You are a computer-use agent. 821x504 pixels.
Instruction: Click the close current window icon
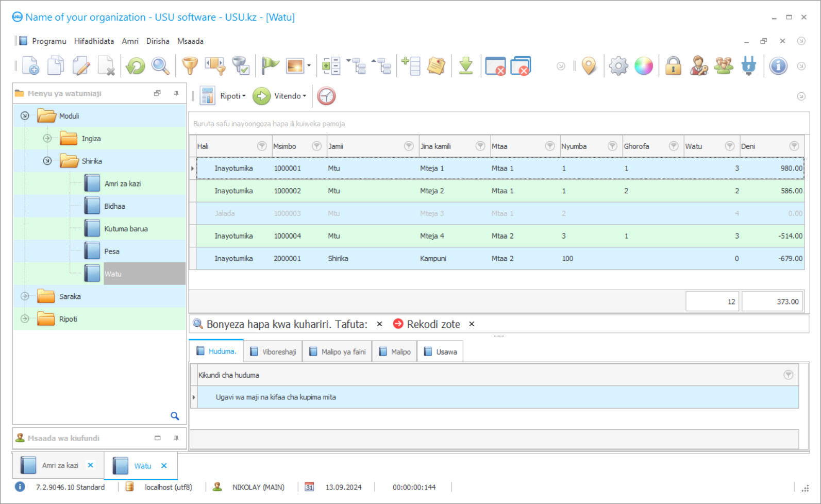[x=495, y=66]
